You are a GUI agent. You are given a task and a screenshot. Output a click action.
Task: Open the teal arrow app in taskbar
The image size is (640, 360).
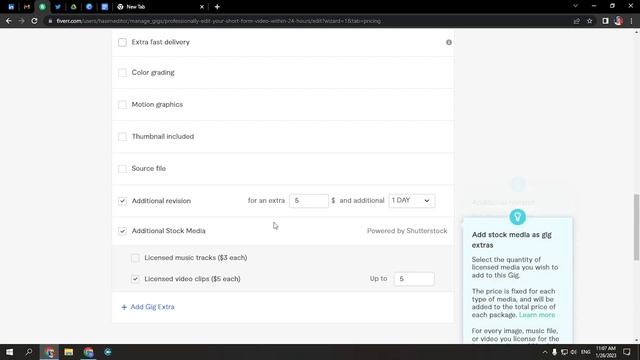[107, 352]
